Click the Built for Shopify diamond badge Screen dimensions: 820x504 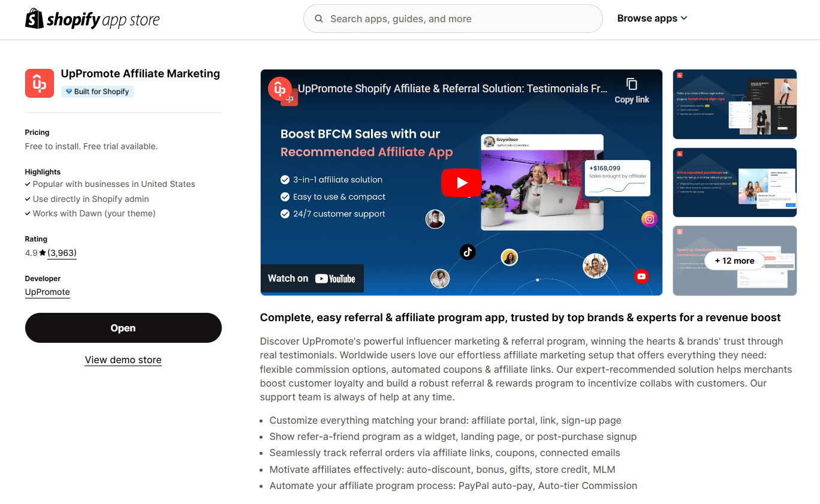(97, 92)
